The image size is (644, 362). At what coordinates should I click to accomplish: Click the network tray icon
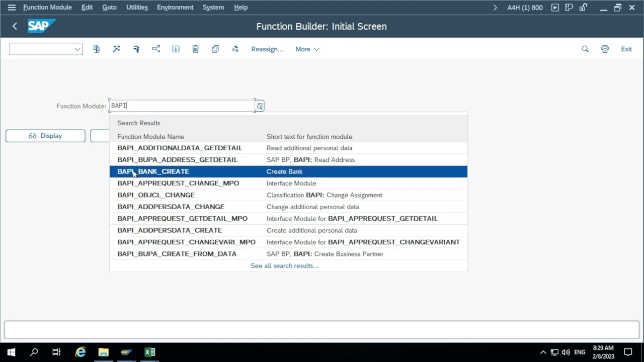pos(554,352)
